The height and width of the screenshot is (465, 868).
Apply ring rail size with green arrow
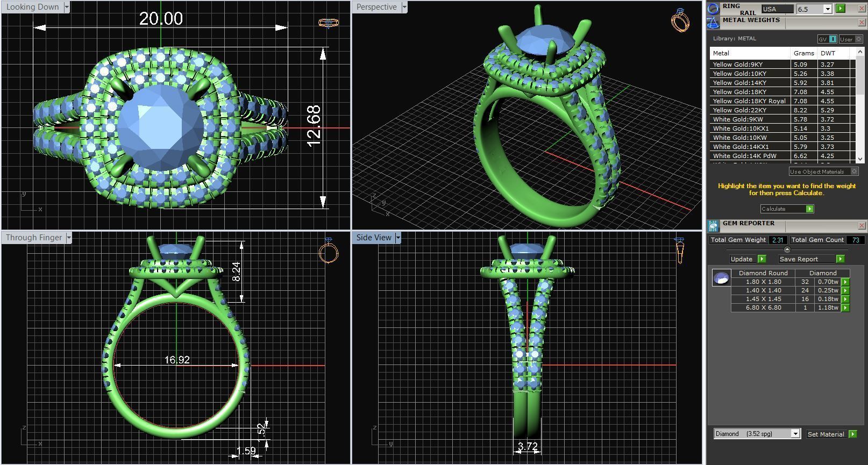[x=841, y=9]
